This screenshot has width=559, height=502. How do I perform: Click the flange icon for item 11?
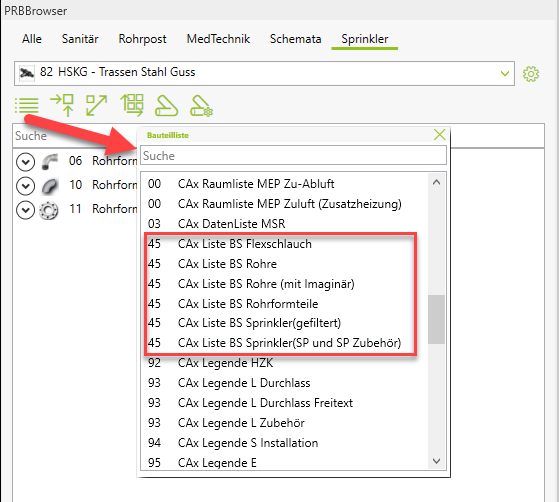[48, 210]
